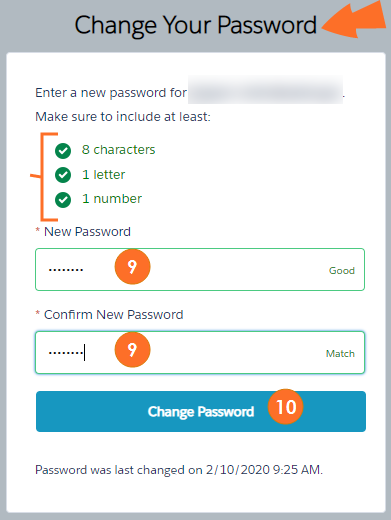Image resolution: width=391 pixels, height=520 pixels.
Task: Click the password last changed date text
Action: [179, 470]
